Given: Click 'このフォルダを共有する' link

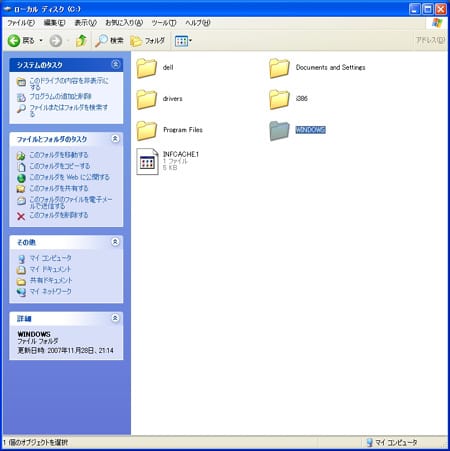Looking at the screenshot, I should 59,188.
